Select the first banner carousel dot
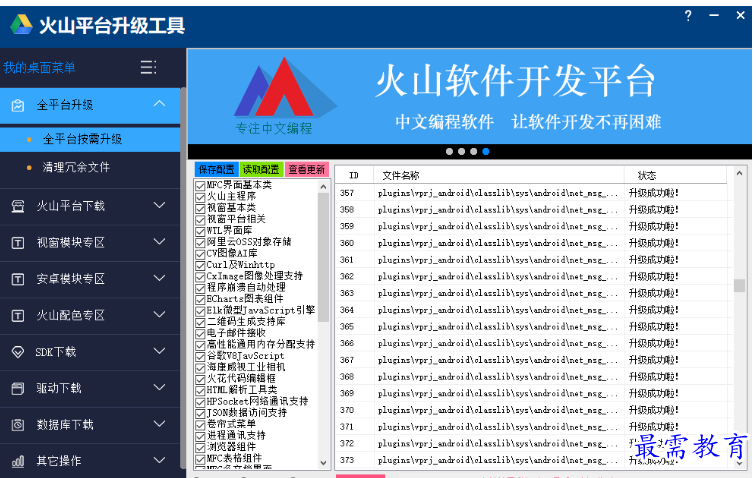 pyautogui.click(x=449, y=151)
